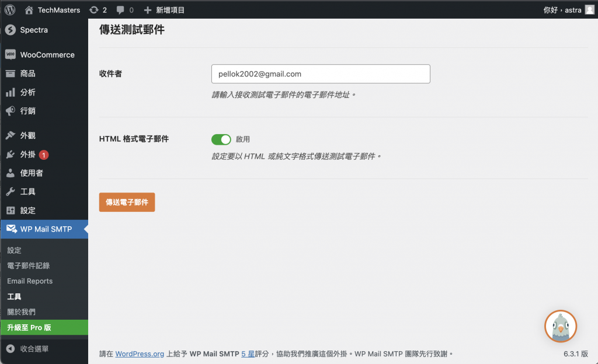Click the 使用者 person icon
598x364 pixels.
coord(11,173)
